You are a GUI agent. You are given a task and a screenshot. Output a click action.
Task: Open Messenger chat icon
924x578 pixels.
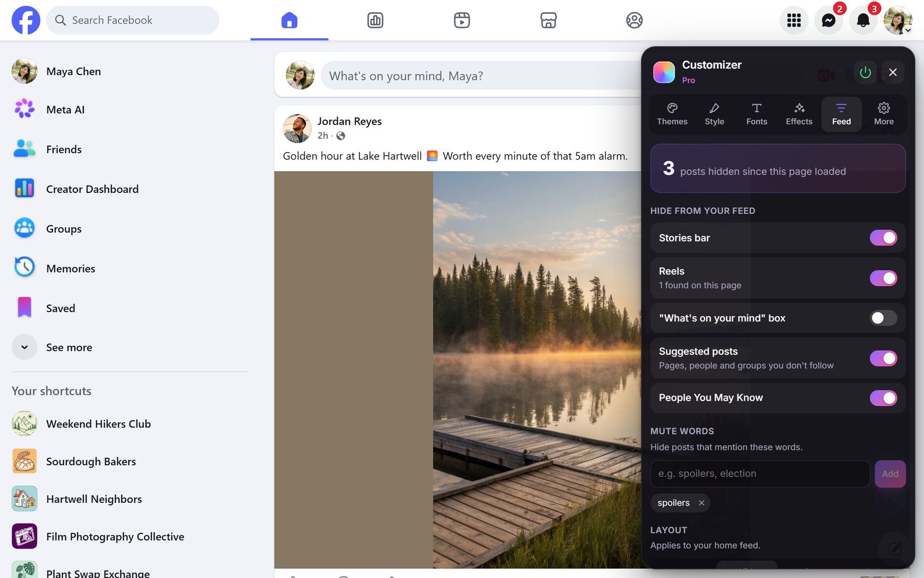829,20
